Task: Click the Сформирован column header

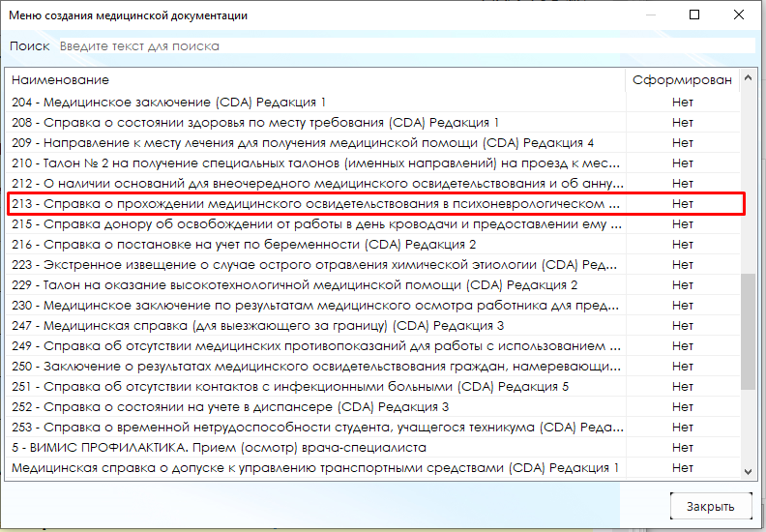Action: pyautogui.click(x=682, y=79)
